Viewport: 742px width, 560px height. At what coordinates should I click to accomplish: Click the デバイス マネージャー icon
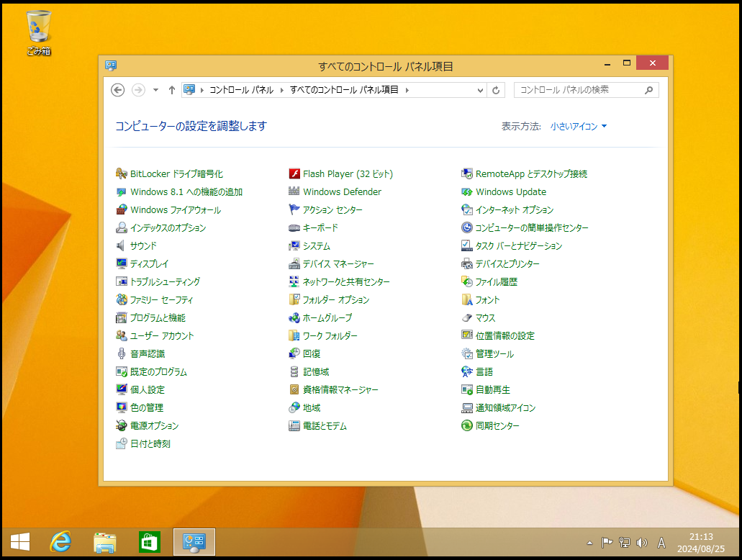tap(294, 263)
